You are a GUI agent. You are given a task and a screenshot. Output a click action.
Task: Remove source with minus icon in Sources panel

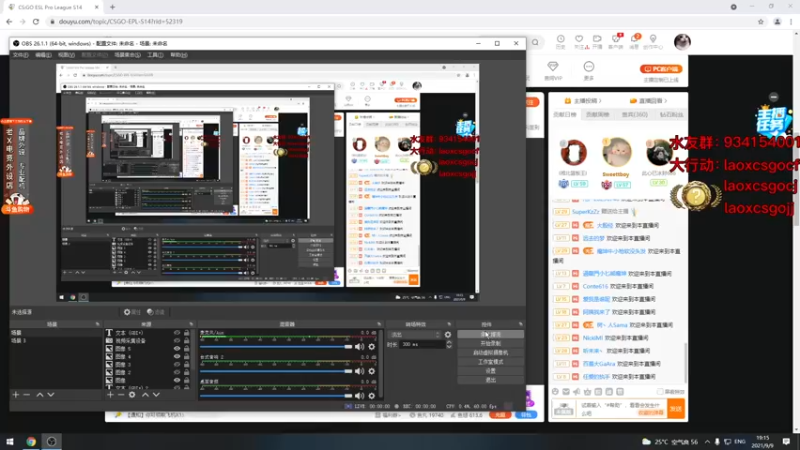tap(121, 395)
